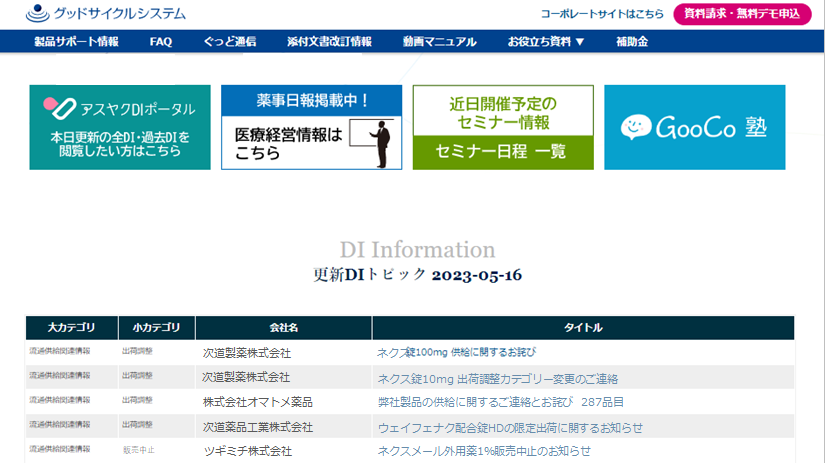Go to 動画マニュアル page
The width and height of the screenshot is (825, 463).
pyautogui.click(x=440, y=42)
